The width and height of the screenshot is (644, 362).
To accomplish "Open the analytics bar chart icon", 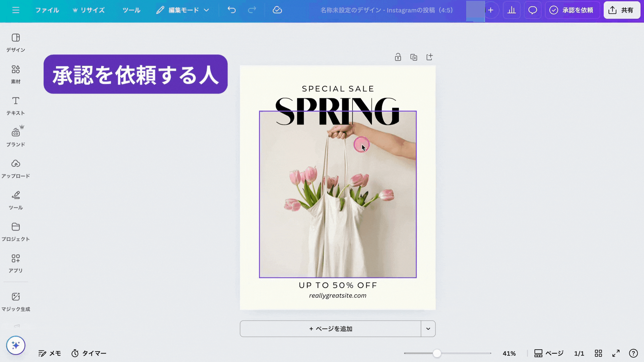I will click(x=512, y=10).
